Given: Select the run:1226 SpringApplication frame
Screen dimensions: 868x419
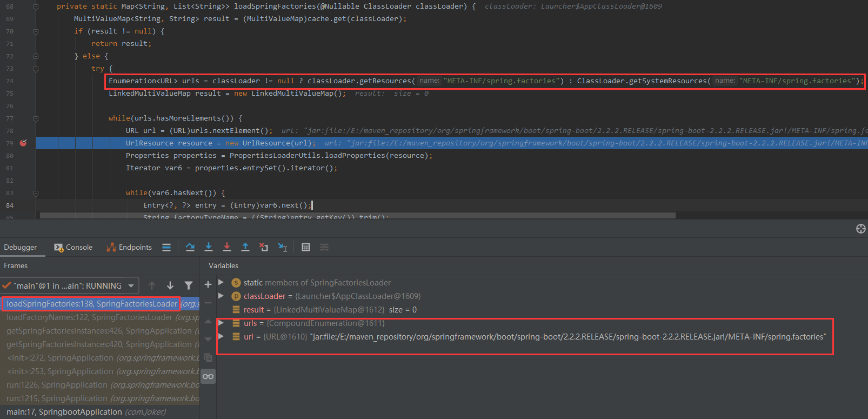Looking at the screenshot, I should point(101,385).
